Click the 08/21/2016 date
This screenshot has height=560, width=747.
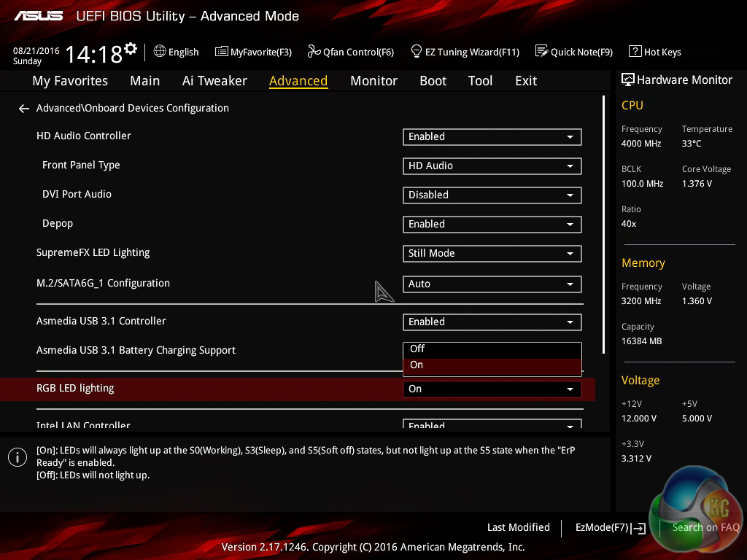[36, 50]
